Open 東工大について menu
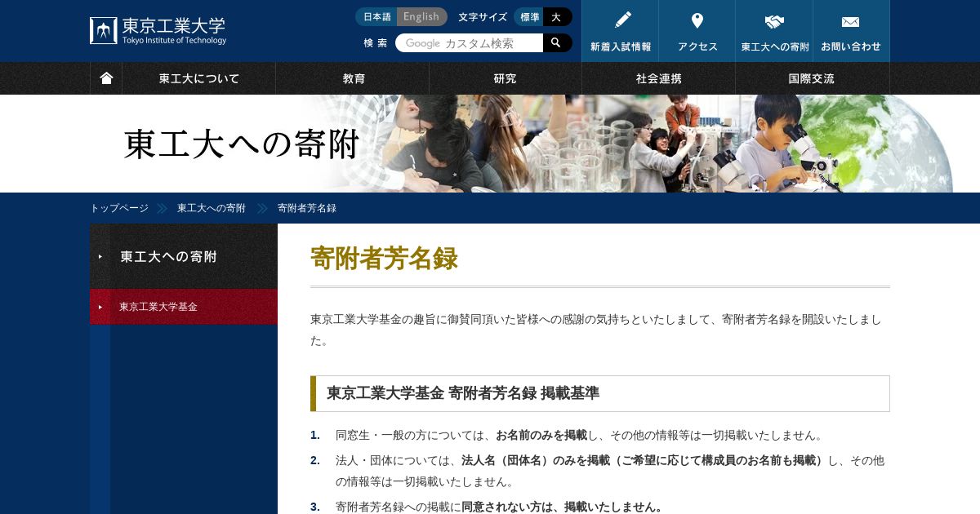980x514 pixels. (x=199, y=78)
